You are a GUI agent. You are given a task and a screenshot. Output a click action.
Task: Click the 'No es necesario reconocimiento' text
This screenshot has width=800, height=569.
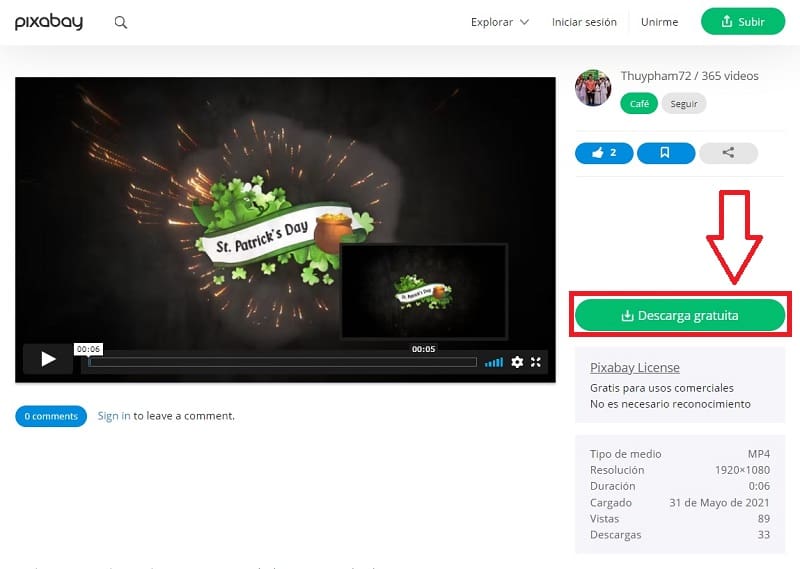(670, 404)
